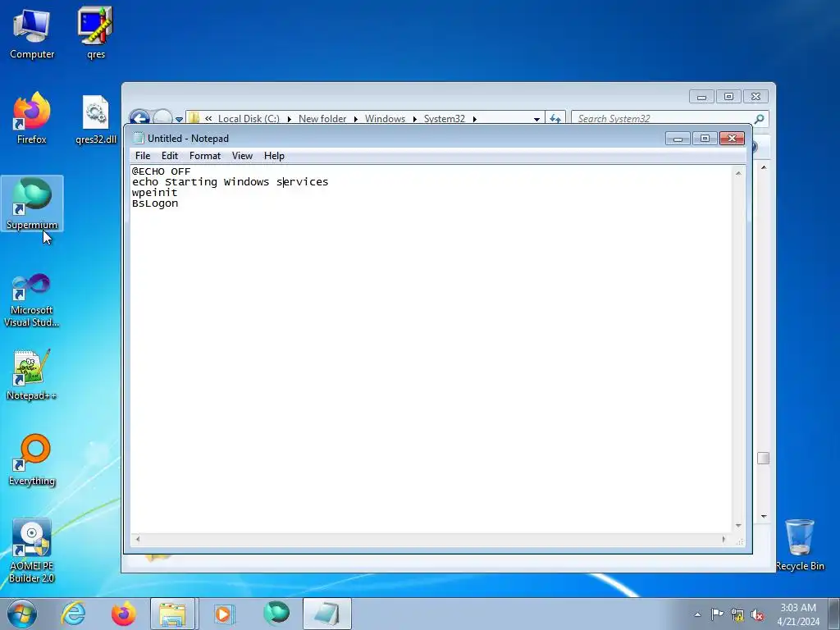Click 'New folder' in Explorer address bar
The image size is (840, 630).
click(322, 119)
